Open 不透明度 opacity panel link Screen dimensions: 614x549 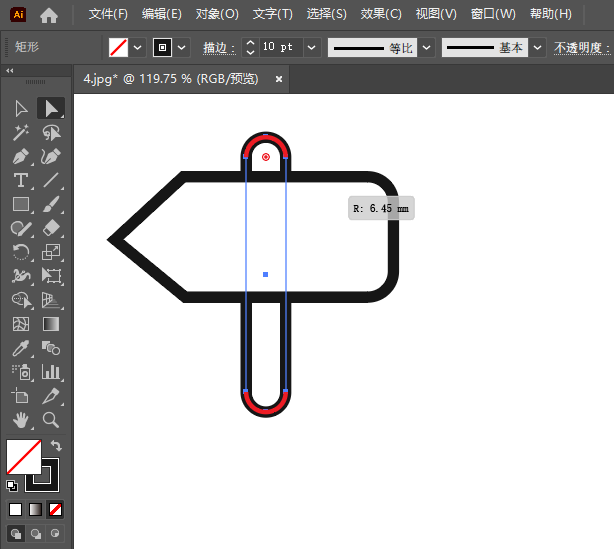coord(581,48)
